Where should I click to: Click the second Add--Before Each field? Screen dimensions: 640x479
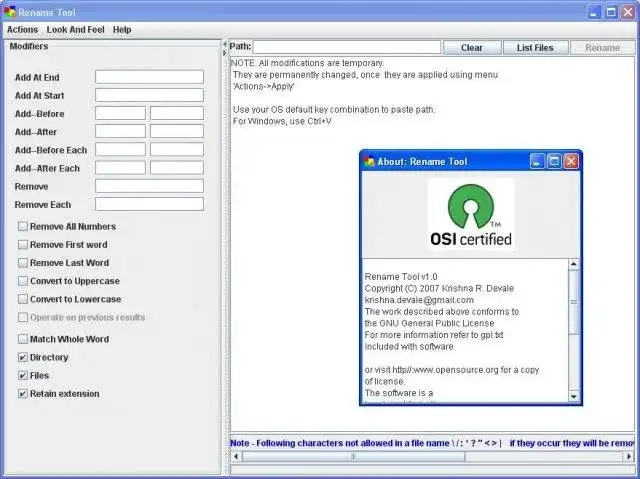click(x=177, y=150)
